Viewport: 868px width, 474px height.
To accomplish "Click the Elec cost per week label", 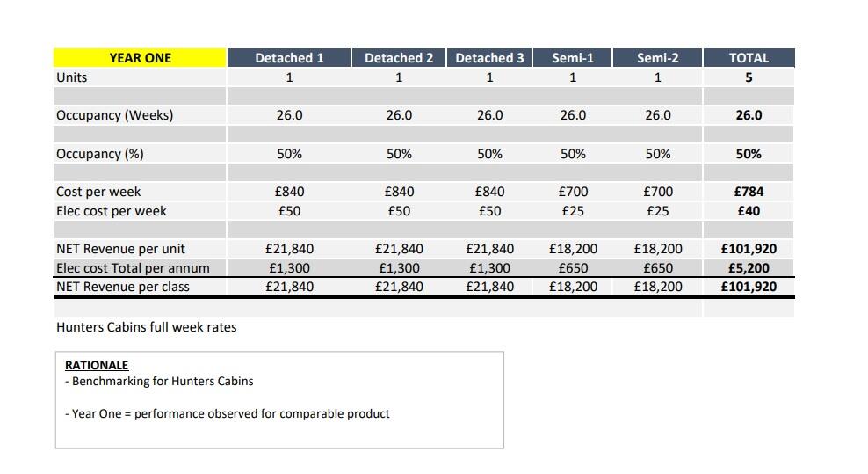I will click(x=111, y=211).
